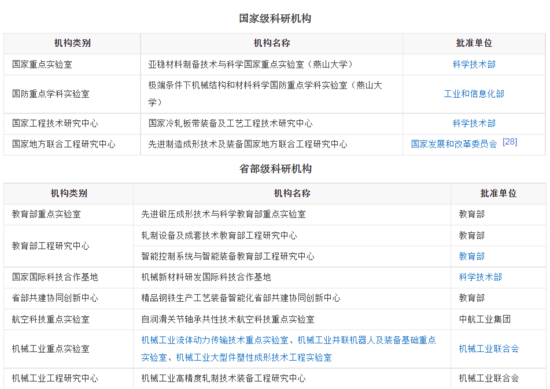Screen dimensions: 550x389
Task: Select 先进制造成形技术及装备国家地方联合工程研究中心 cell
Action: pos(272,144)
